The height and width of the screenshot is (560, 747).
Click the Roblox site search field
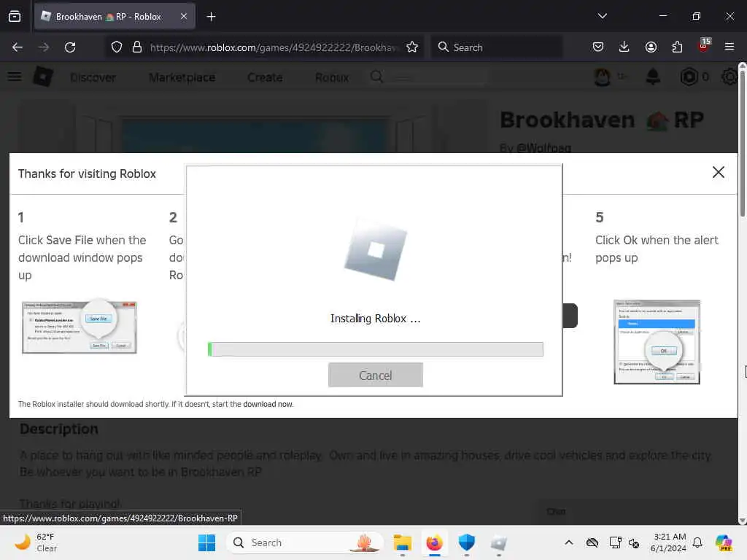point(429,77)
